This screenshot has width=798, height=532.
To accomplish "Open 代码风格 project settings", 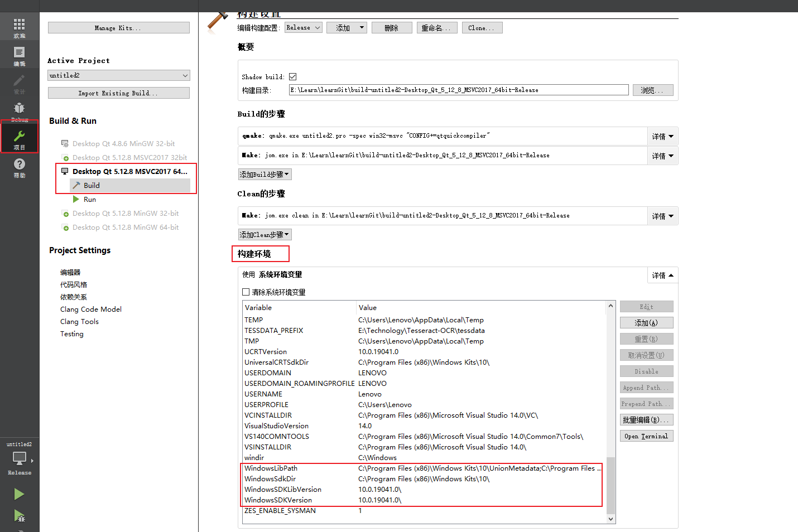I will click(x=74, y=285).
